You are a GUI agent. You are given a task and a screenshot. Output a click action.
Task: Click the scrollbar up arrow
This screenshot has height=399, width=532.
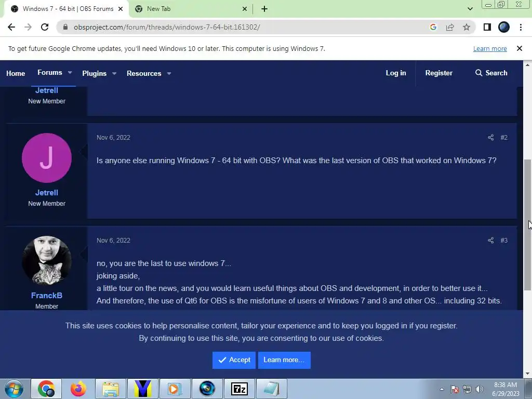point(527,64)
